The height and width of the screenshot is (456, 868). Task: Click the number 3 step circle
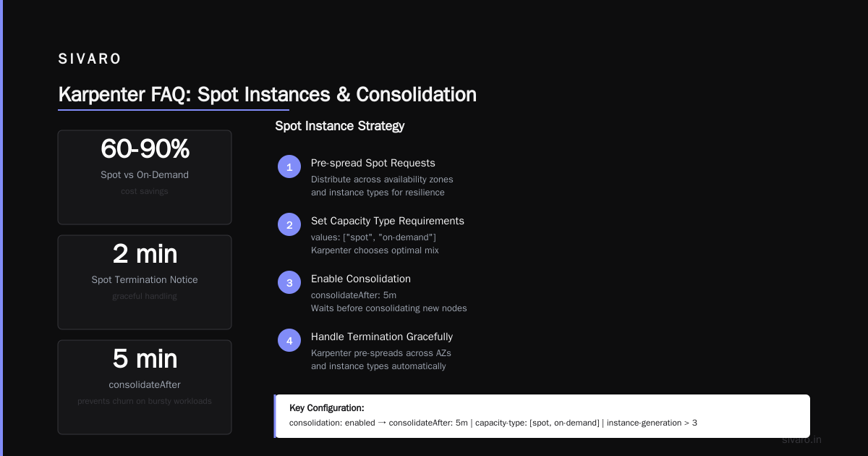289,282
